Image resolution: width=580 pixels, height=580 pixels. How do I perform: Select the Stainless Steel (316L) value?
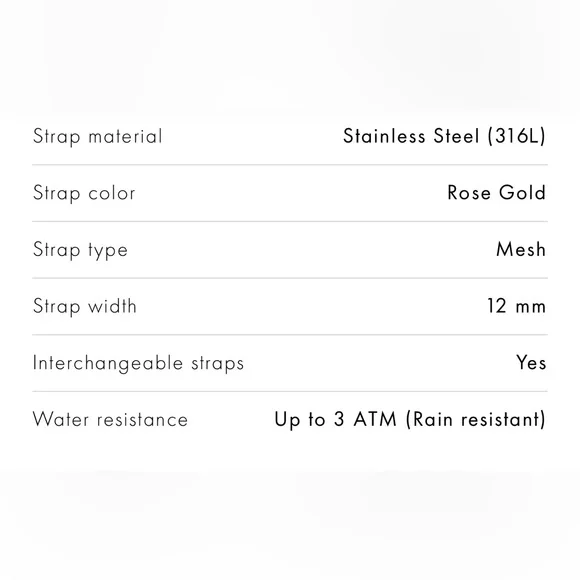[444, 136]
